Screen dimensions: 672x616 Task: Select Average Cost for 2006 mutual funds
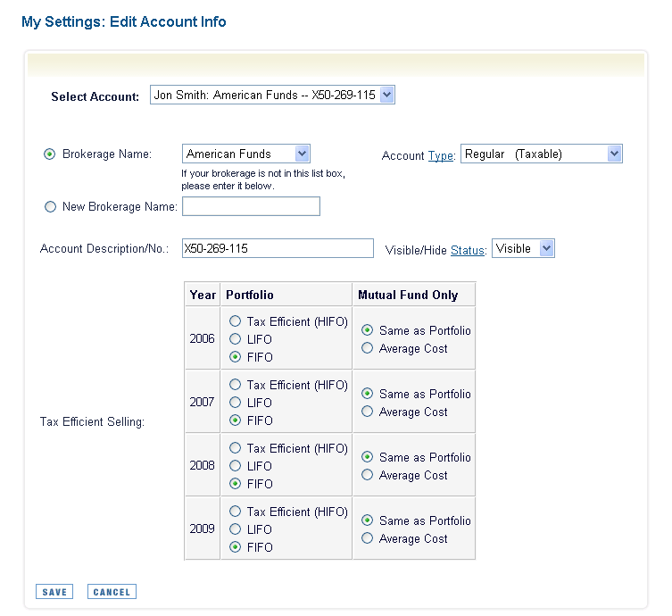(x=367, y=347)
